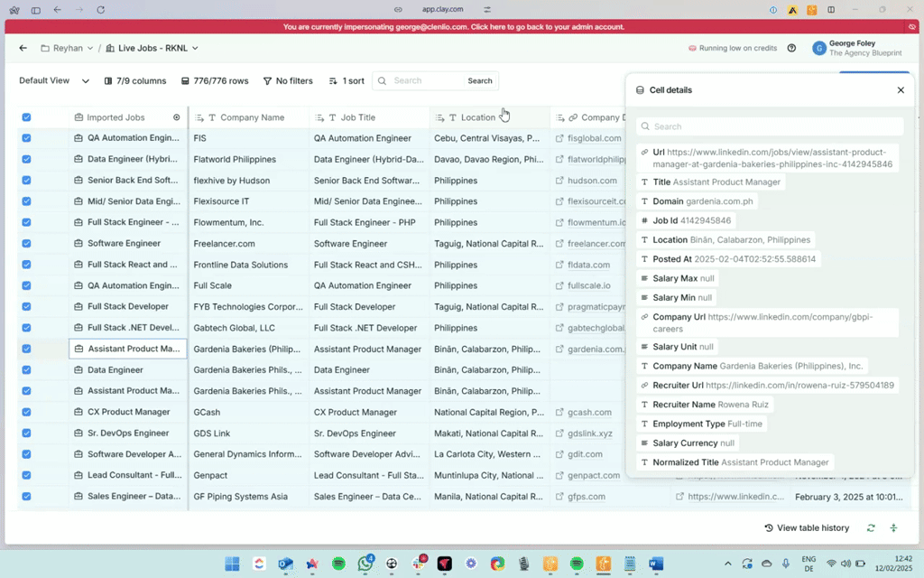
Task: Uncheck the QA Automation Engineer FIS row checkbox
Action: 26,139
